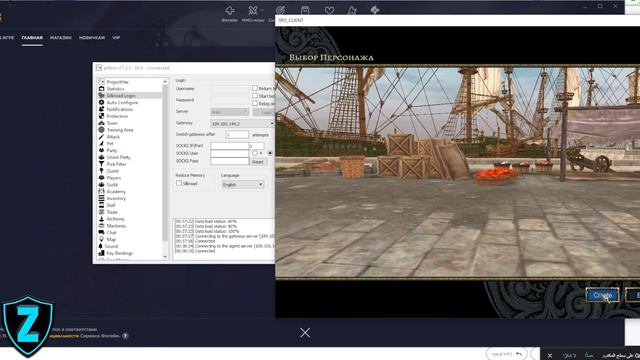The image size is (640, 360).
Task: Open Attack settings in bot sidebar
Action: pos(113,137)
